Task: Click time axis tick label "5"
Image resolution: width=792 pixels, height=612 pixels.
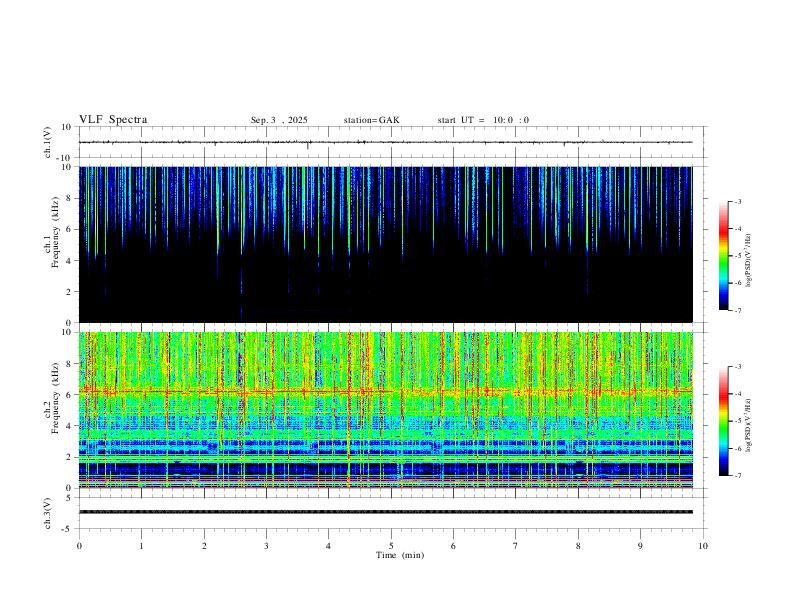Action: (x=391, y=546)
